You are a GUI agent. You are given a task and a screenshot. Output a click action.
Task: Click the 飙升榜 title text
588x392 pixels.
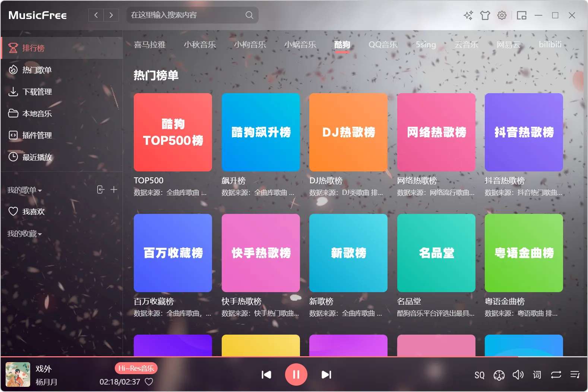[x=234, y=181]
